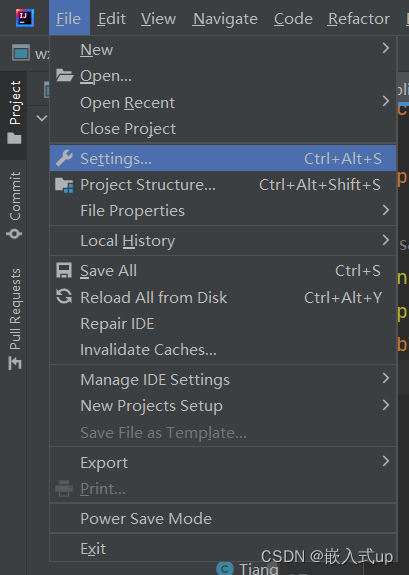Open the Edit menu

coord(112,18)
